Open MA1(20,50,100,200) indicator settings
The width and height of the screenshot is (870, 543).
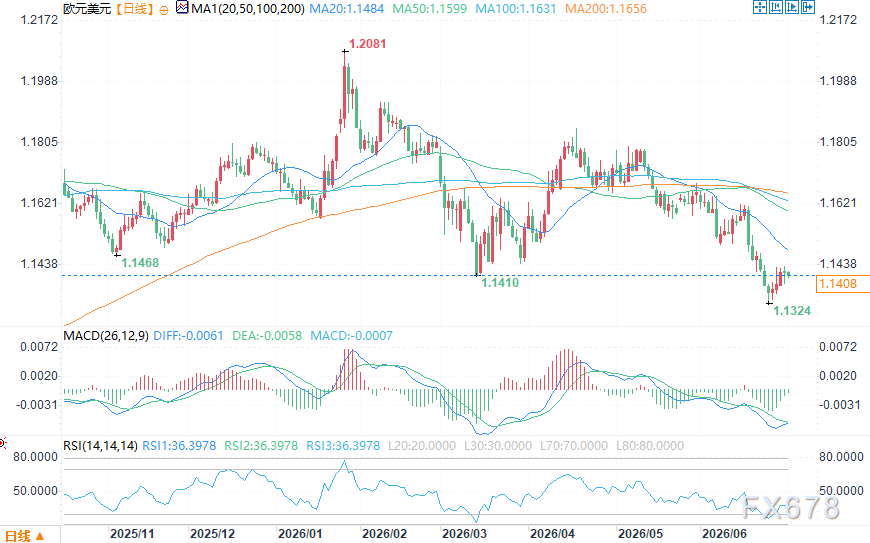[x=247, y=9]
